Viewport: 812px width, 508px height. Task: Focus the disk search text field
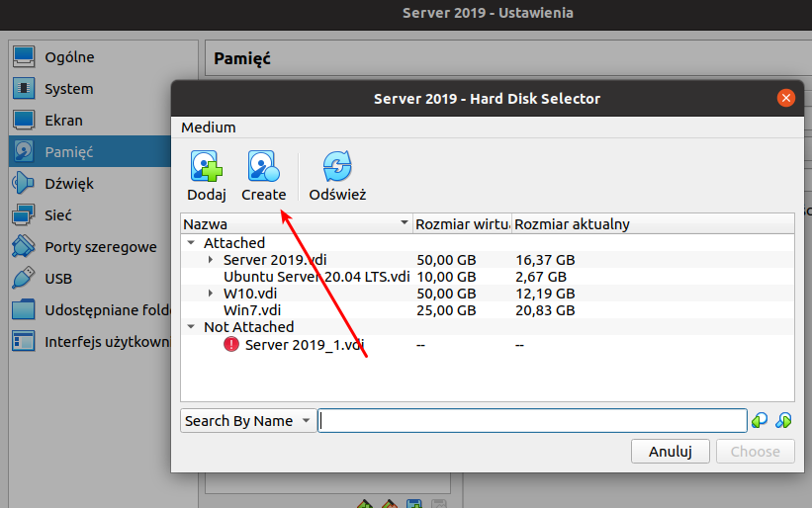tap(532, 421)
